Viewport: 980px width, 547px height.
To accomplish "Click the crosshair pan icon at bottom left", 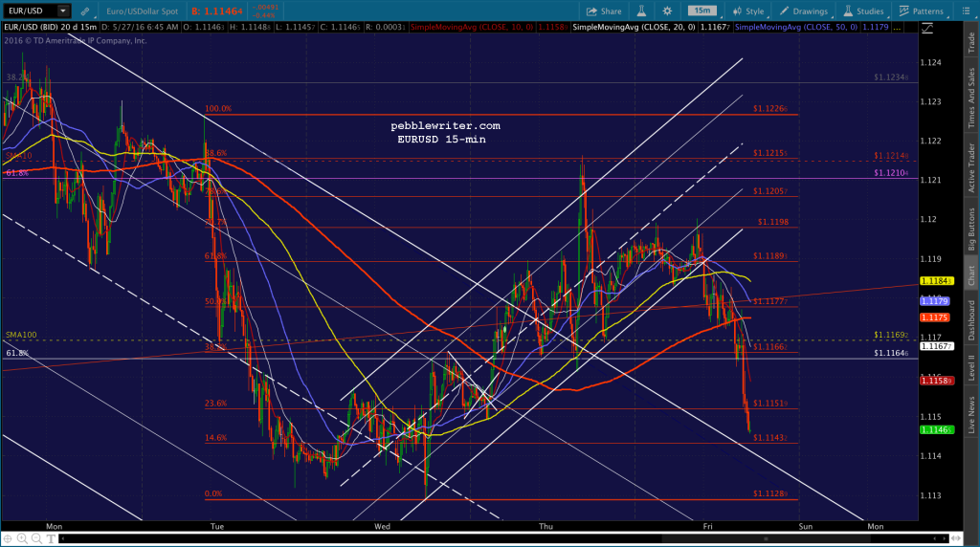I will click(8, 538).
